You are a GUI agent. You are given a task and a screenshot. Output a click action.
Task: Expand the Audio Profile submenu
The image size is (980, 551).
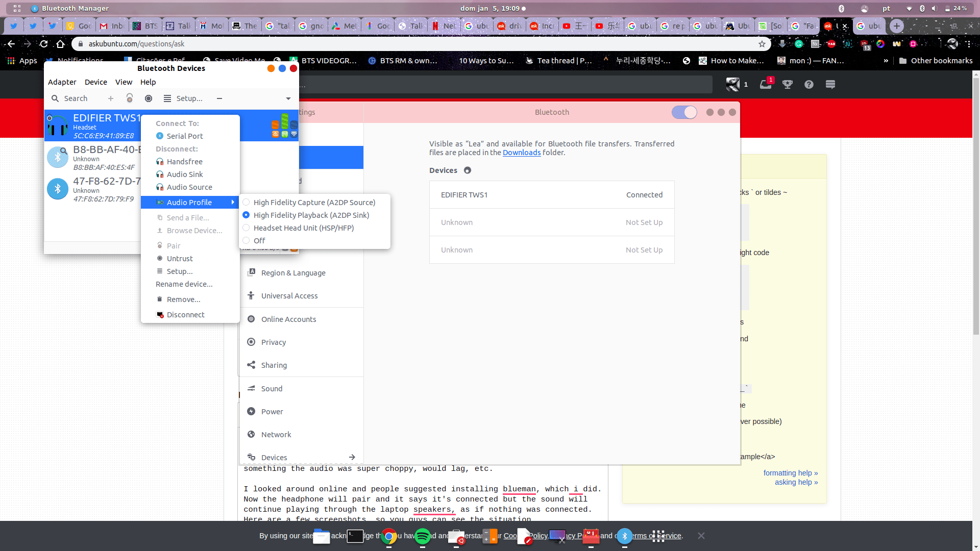point(190,203)
